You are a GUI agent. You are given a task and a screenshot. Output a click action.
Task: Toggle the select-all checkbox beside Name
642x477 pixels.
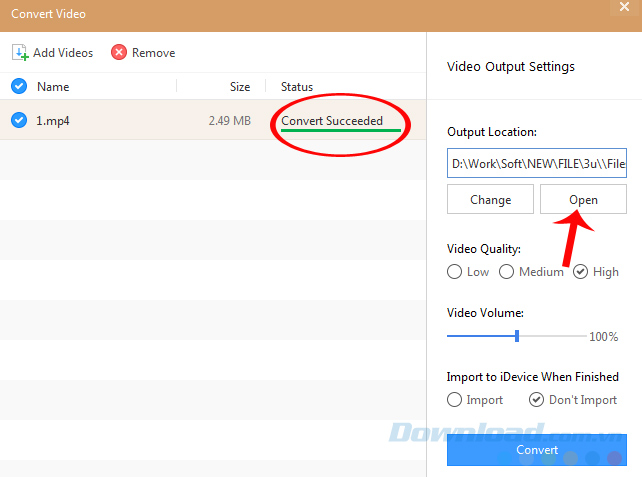18,87
